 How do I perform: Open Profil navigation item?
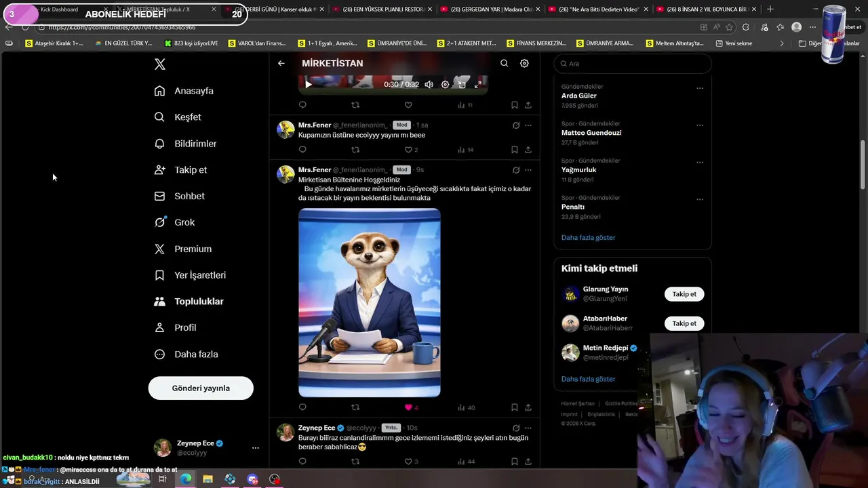point(175,327)
